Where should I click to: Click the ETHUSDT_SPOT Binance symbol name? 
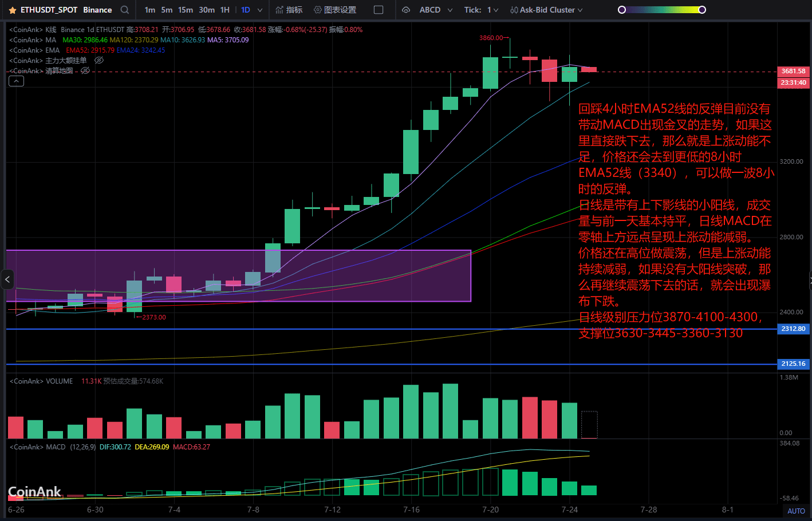click(66, 10)
